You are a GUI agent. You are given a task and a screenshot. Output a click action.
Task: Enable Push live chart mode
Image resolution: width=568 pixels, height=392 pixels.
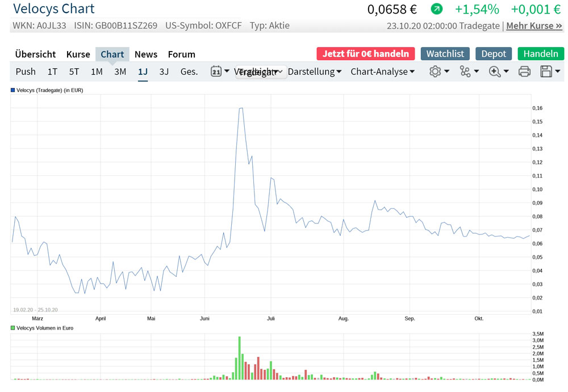pos(26,71)
